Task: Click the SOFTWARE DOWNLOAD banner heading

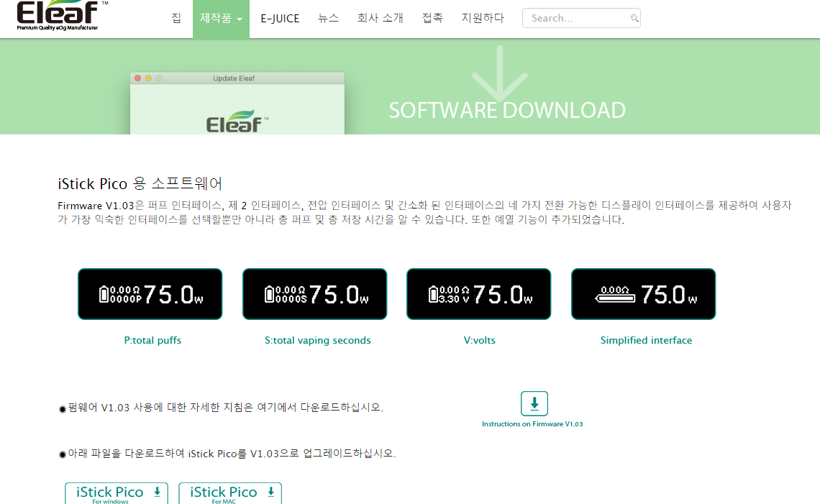Action: (507, 110)
